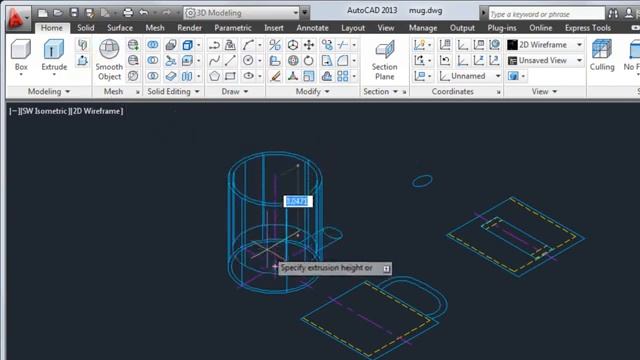The height and width of the screenshot is (360, 640).
Task: Click the New file icon
Action: [42, 13]
